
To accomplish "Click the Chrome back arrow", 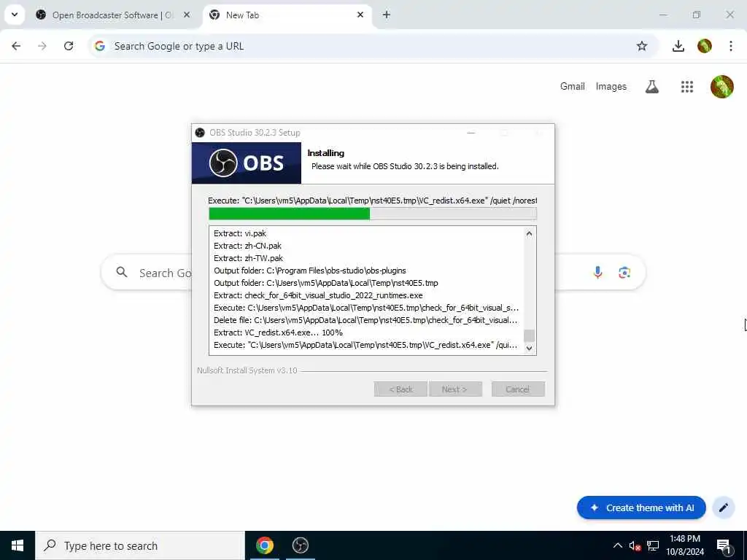I will (x=16, y=46).
